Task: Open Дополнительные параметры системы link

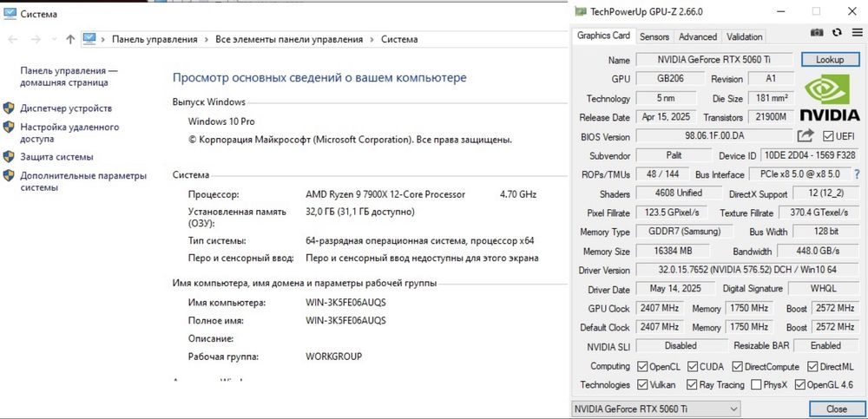Action: pos(83,181)
